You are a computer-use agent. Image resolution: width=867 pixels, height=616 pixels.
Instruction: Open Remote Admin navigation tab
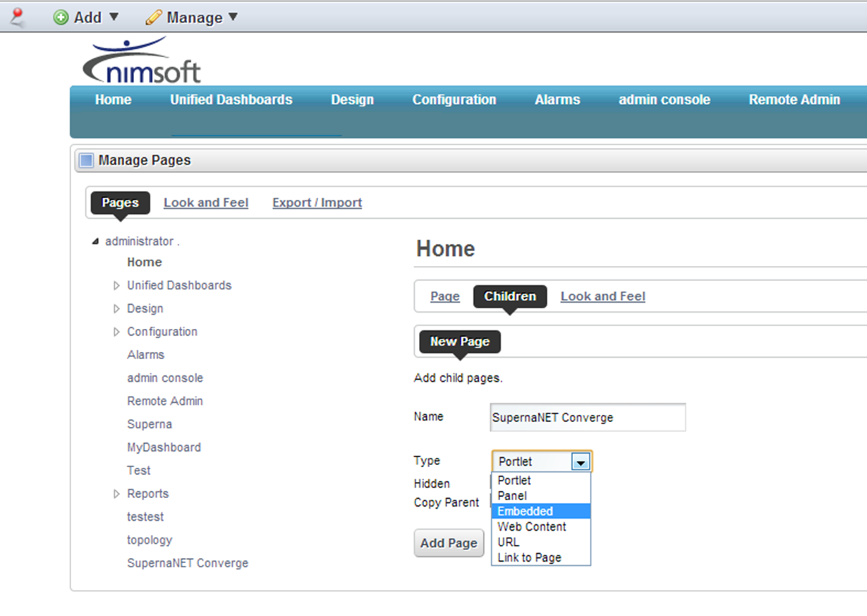pos(794,100)
